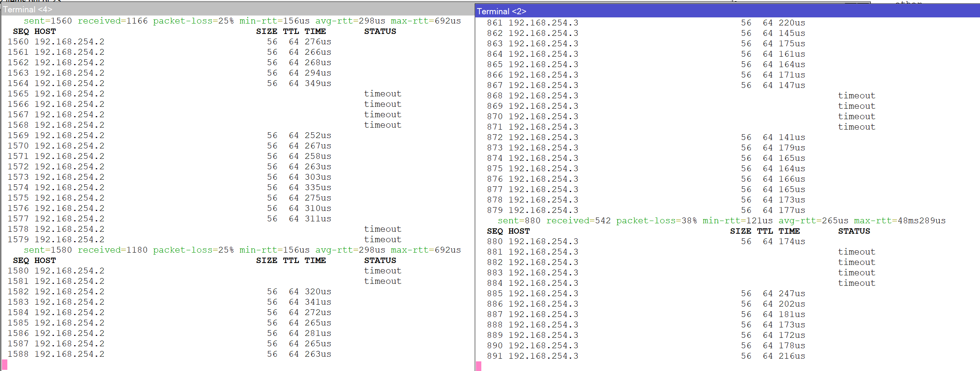
Task: Click sequence number 1560 in Terminal <4>
Action: tap(18, 42)
